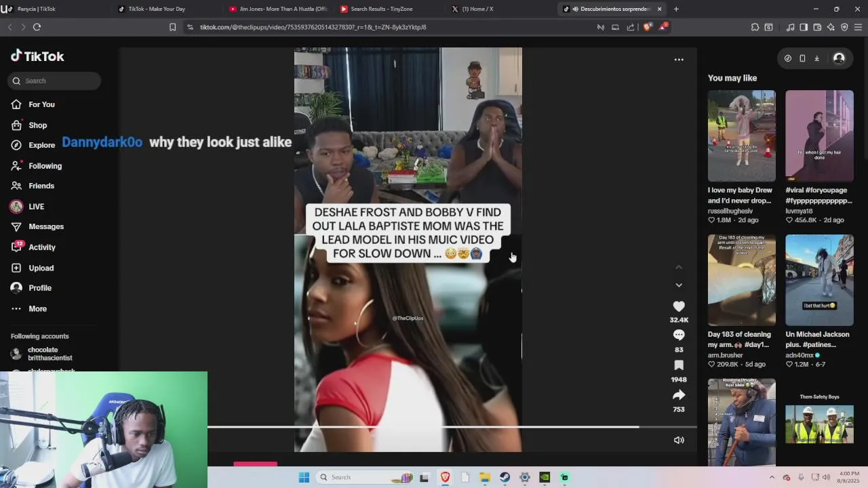Open the TikTok mobile app icon
Screen dimensions: 868x488
click(x=802, y=58)
